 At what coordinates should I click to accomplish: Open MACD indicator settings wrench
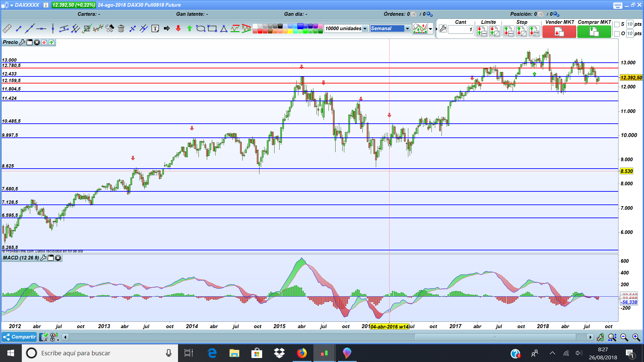43,258
